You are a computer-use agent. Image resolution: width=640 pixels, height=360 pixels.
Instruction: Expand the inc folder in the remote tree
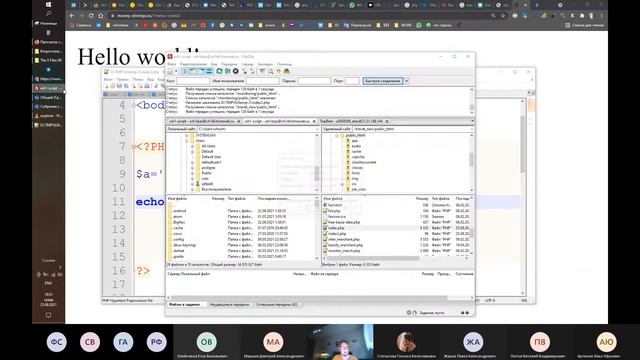pyautogui.click(x=342, y=184)
